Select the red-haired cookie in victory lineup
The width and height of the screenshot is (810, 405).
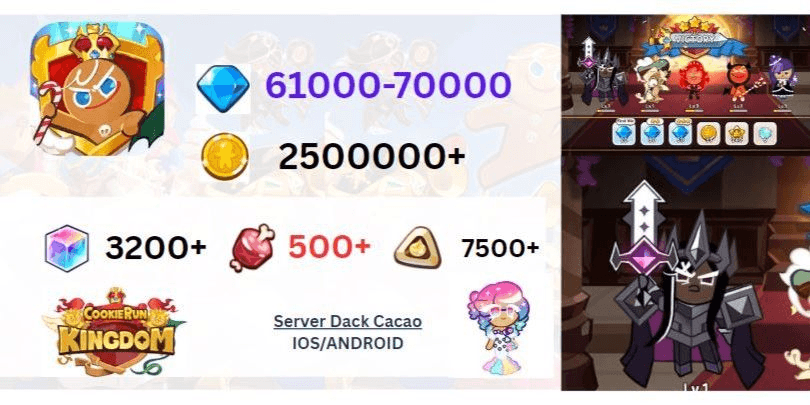(x=693, y=82)
